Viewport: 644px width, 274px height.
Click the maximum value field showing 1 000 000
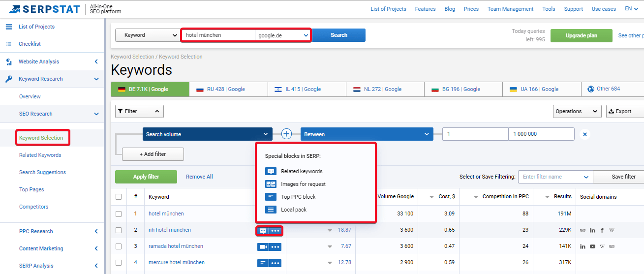click(x=541, y=134)
